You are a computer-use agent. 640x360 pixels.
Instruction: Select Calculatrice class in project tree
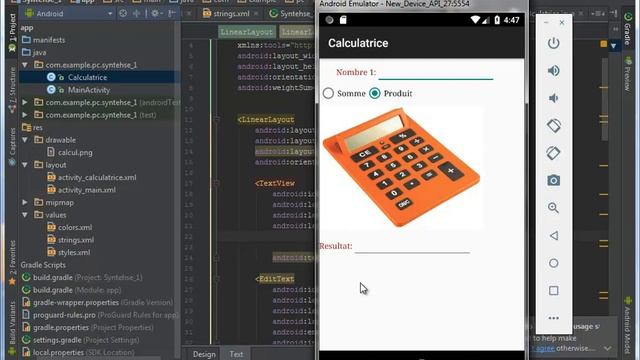click(x=87, y=77)
